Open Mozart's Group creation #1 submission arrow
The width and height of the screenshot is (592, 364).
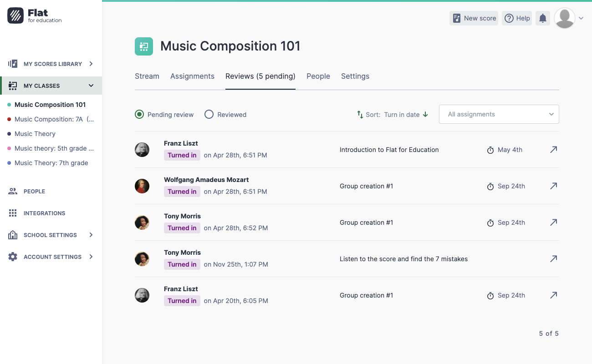click(x=553, y=186)
